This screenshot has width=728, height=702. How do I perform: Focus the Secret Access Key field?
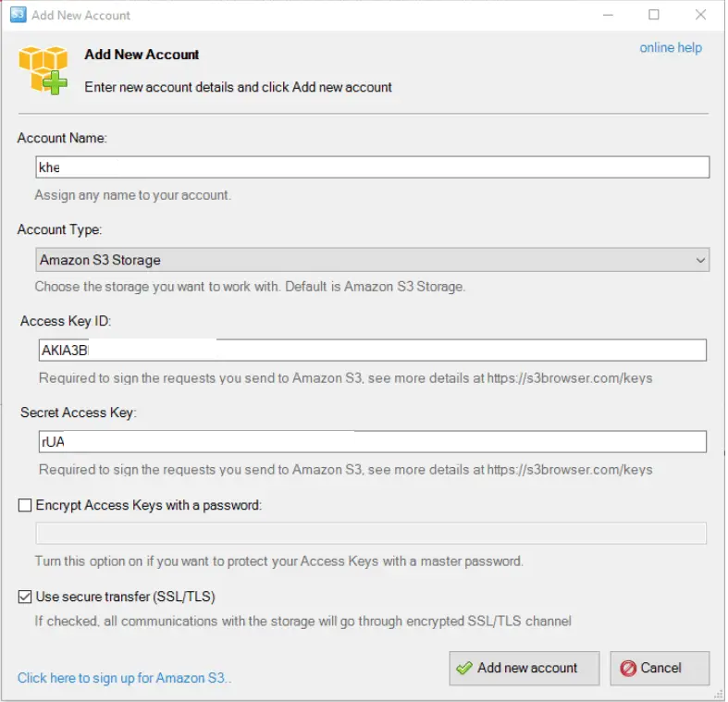pyautogui.click(x=373, y=442)
